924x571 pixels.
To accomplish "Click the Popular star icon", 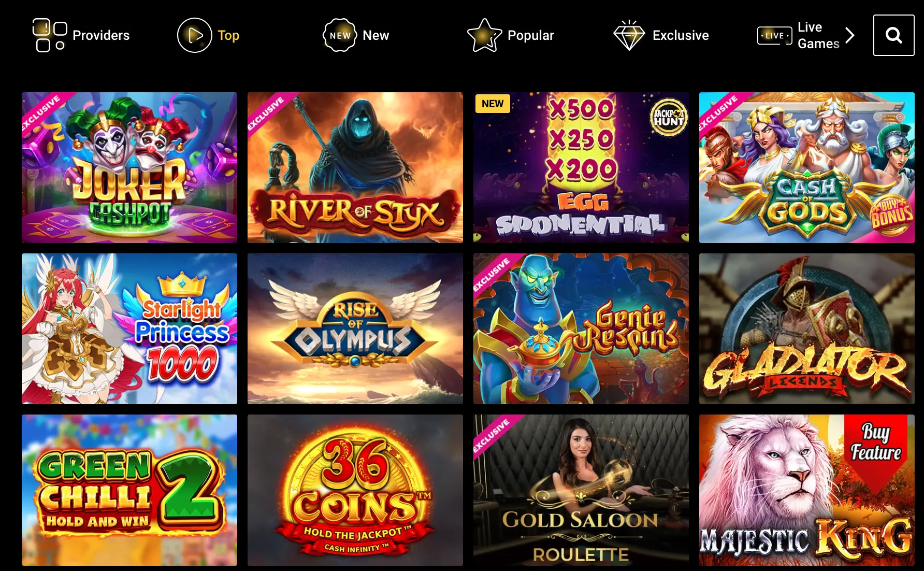I will click(x=484, y=35).
